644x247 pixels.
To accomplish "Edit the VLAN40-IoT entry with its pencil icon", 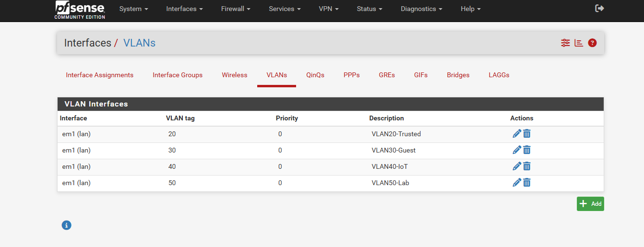I will point(517,166).
